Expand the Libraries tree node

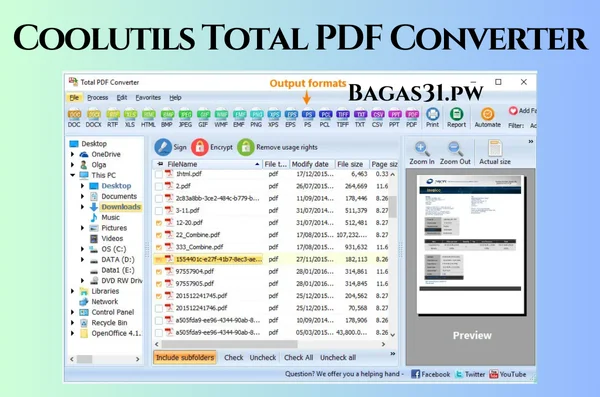coord(72,291)
